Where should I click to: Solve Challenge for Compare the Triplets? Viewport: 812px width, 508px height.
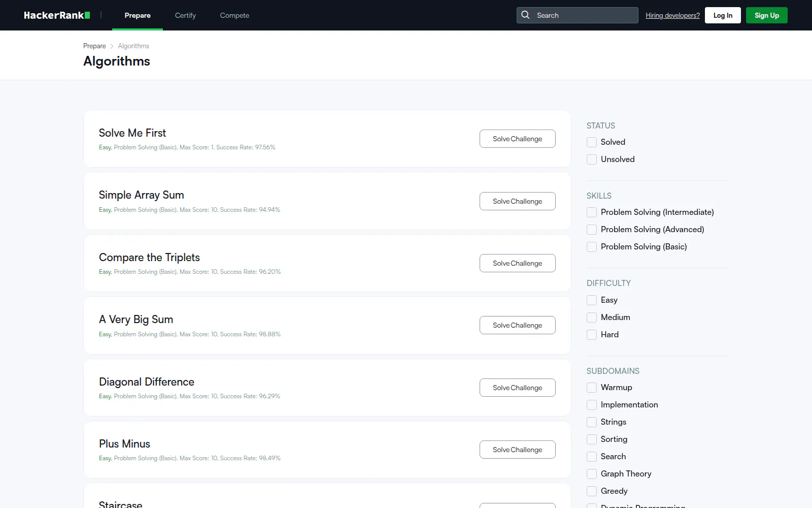tap(517, 263)
